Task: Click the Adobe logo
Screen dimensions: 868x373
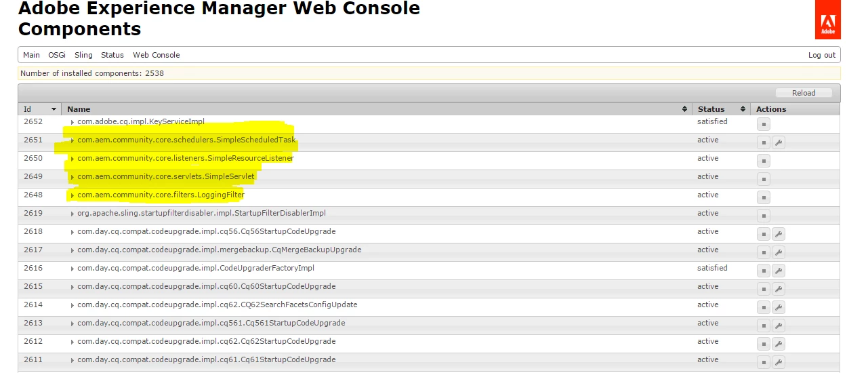Action: click(x=828, y=20)
